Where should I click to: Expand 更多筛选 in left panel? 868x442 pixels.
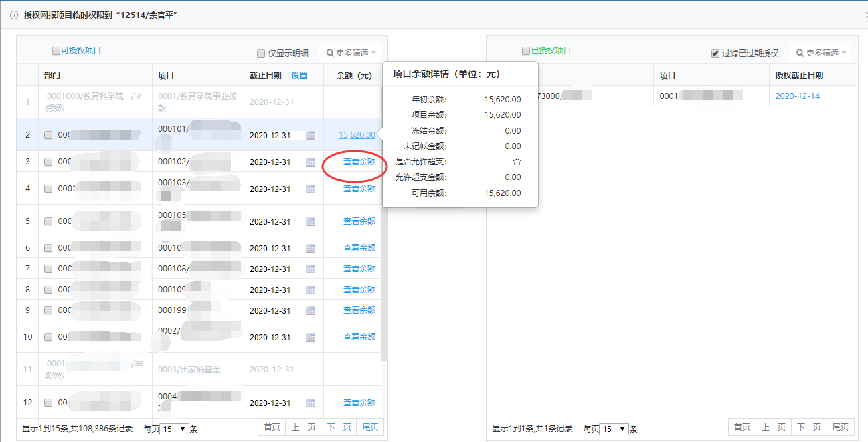[x=351, y=53]
